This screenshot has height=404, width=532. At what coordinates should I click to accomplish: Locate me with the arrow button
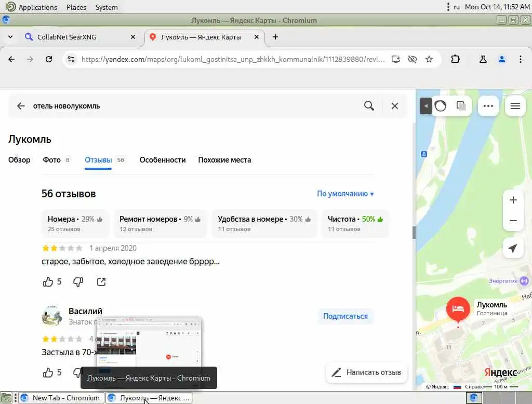pos(513,248)
